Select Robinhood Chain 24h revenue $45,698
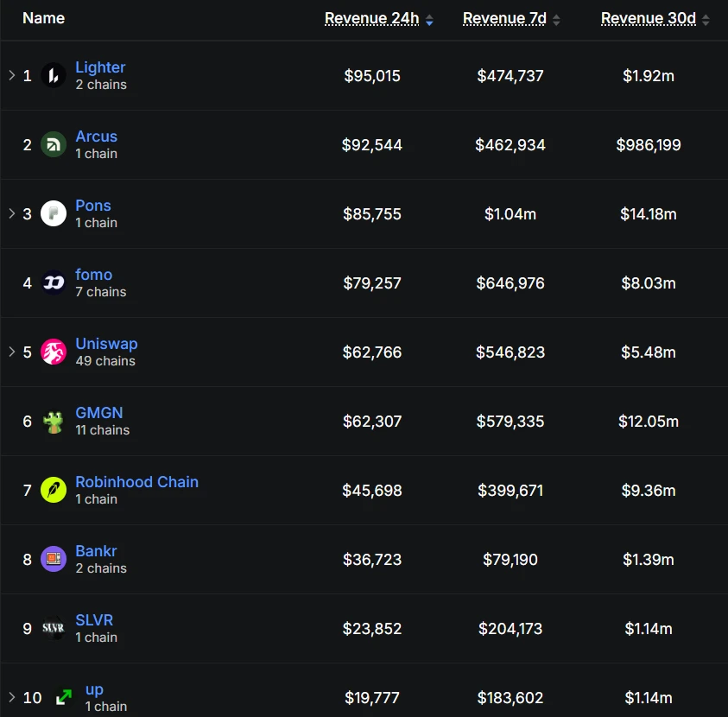728x717 pixels. pyautogui.click(x=372, y=491)
